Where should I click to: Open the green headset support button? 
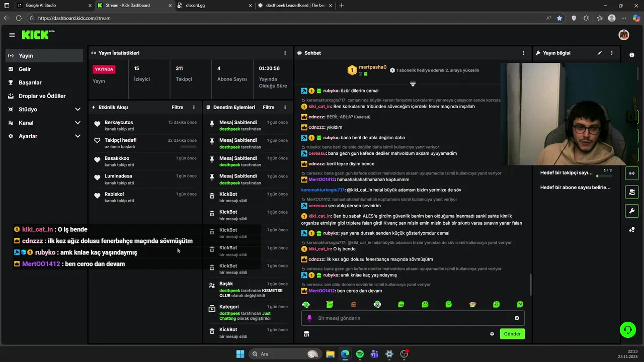tap(627, 330)
